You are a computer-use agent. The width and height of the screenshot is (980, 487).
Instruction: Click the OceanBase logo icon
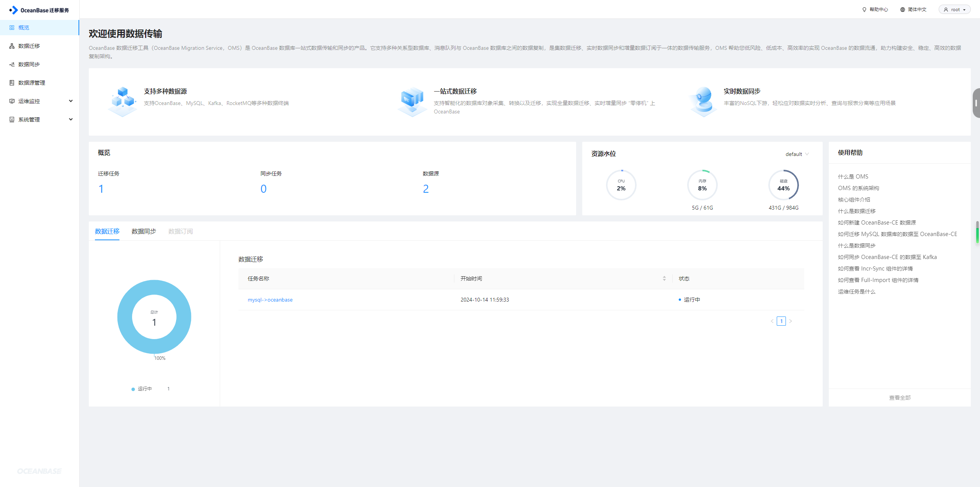pos(13,10)
